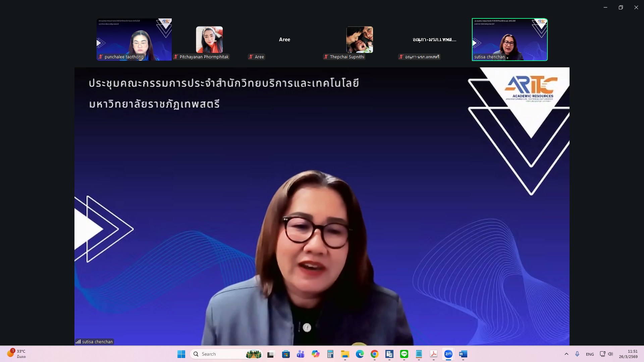Click the microphone icon in system tray

[577, 354]
